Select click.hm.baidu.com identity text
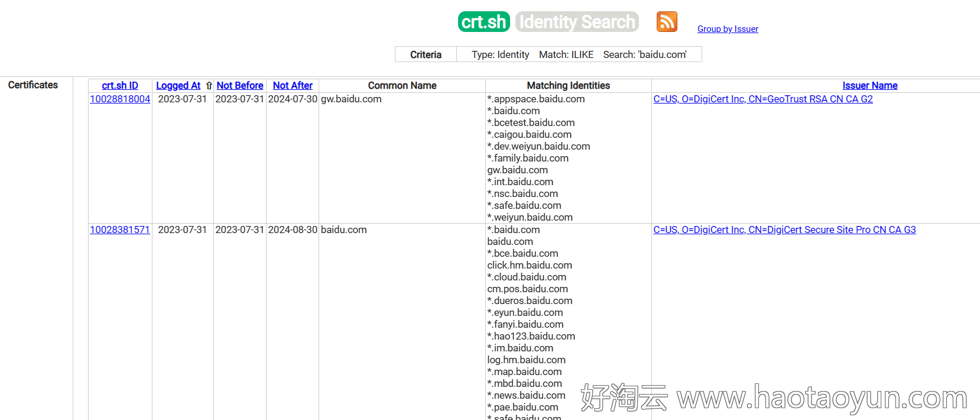Viewport: 980px width, 420px height. pyautogui.click(x=530, y=265)
